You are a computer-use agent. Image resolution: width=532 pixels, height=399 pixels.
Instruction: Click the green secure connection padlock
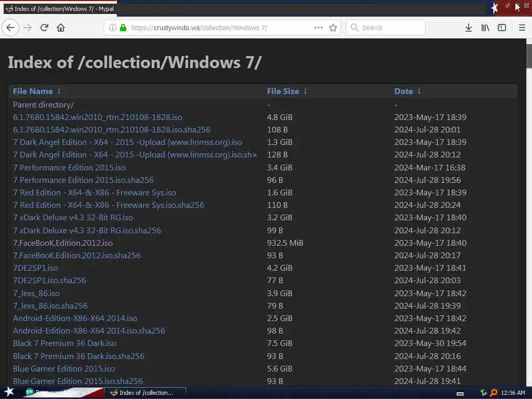pos(123,28)
